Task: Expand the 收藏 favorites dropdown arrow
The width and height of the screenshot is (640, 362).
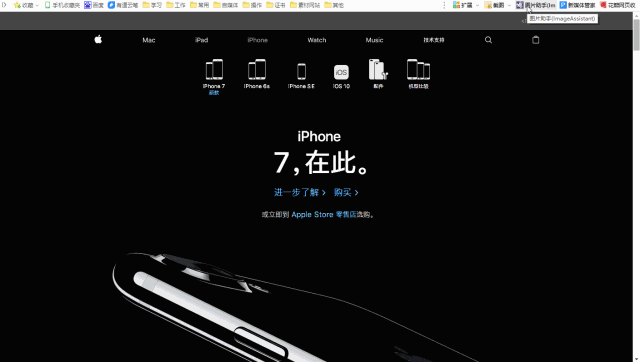Action: coord(37,5)
